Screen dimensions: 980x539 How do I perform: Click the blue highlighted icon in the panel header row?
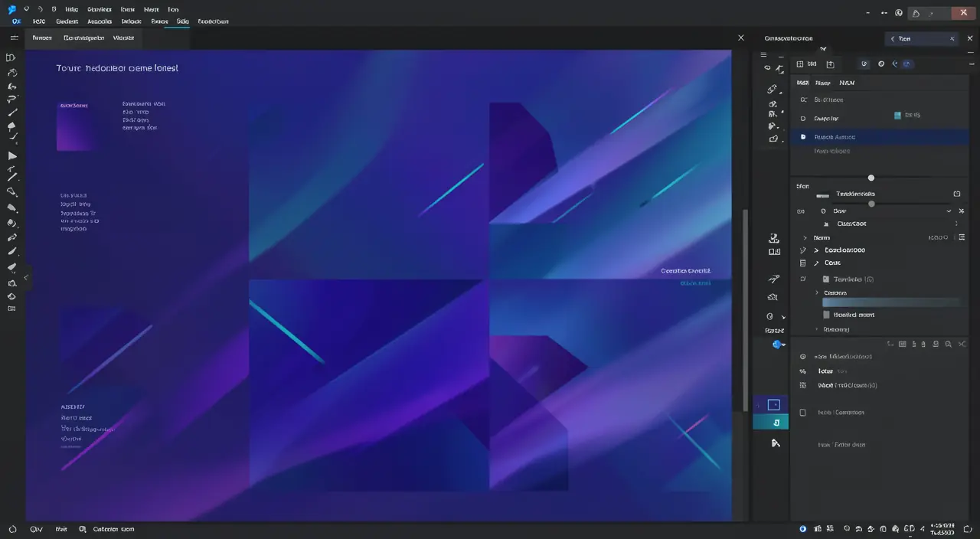click(906, 64)
